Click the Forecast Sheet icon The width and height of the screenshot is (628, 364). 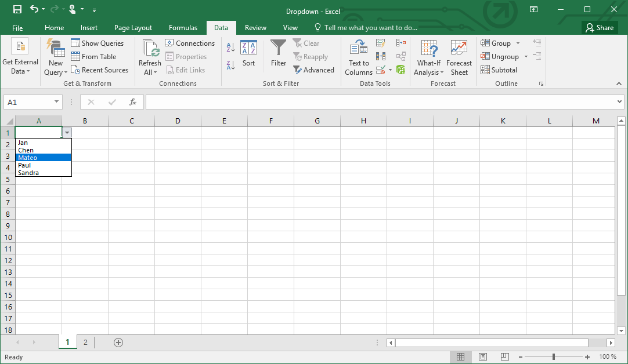459,57
